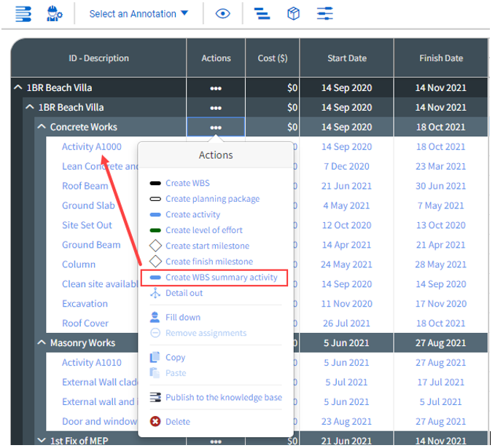Collapse the Concrete Works group
Image resolution: width=495 pixels, height=448 pixels.
pos(42,127)
